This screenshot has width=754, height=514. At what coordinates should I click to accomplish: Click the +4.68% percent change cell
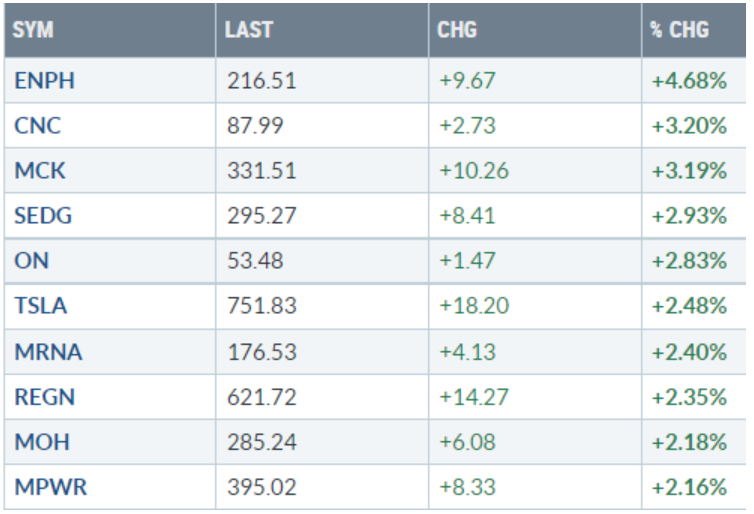click(688, 82)
